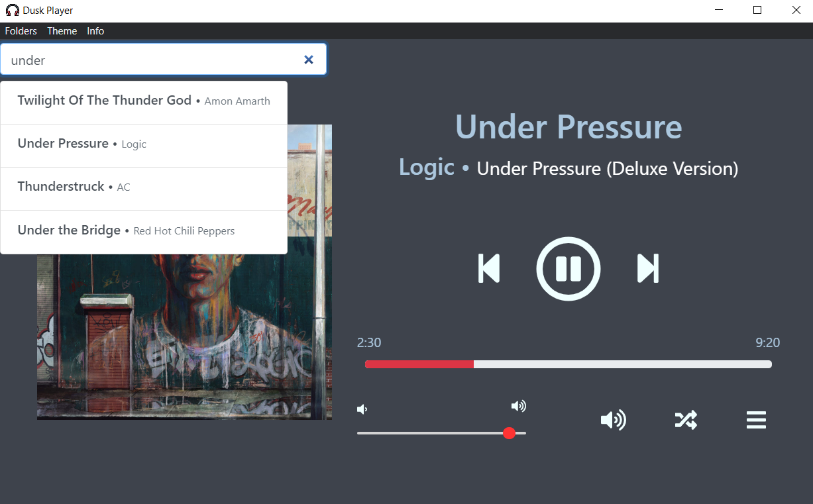
Task: Skip to the previous track
Action: pyautogui.click(x=489, y=268)
